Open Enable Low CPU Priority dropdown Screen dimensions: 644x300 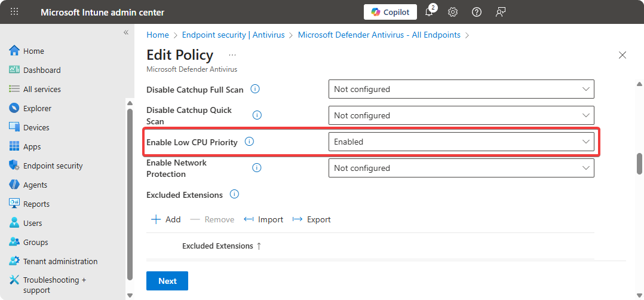(461, 142)
